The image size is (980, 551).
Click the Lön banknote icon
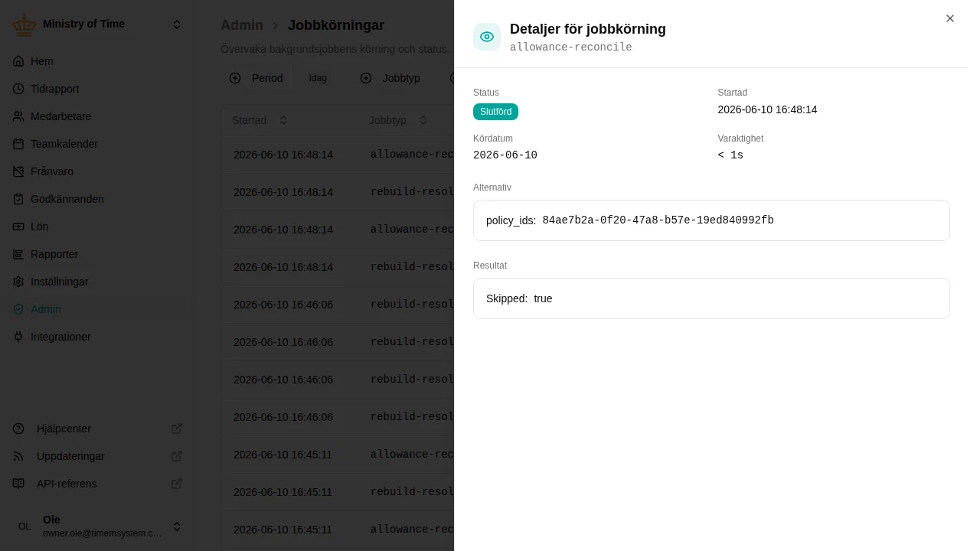pos(18,227)
